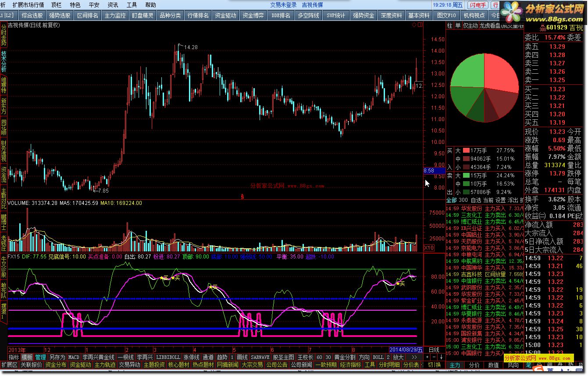588x376 pixels.
Task: Select the 技术分析 side tab
Action: coord(4,61)
